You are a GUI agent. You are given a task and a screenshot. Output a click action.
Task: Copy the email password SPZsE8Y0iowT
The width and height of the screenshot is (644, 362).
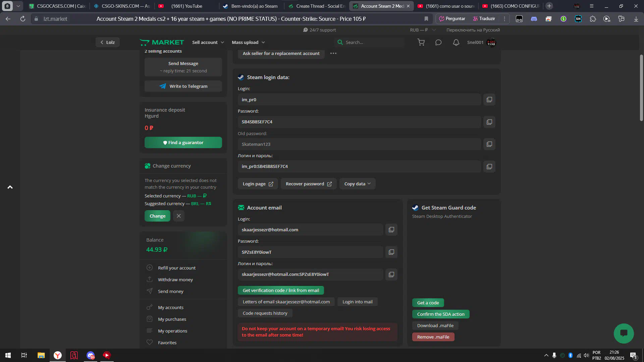click(x=391, y=252)
